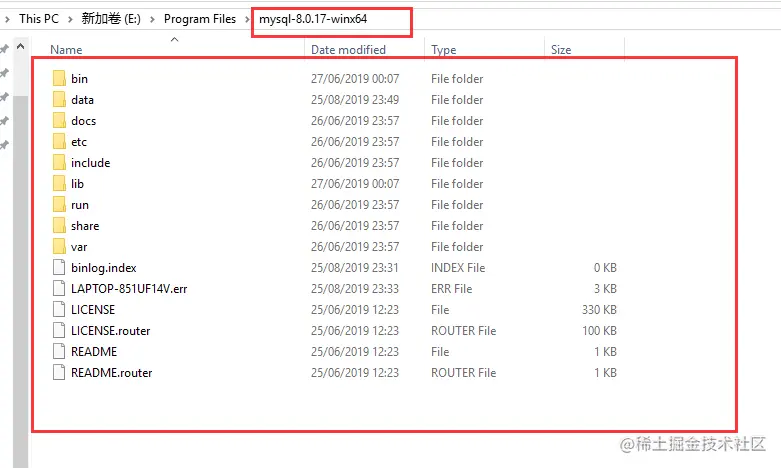Click the date 25/08/2019 23:33
Screen dimensions: 781x468
click(x=355, y=289)
